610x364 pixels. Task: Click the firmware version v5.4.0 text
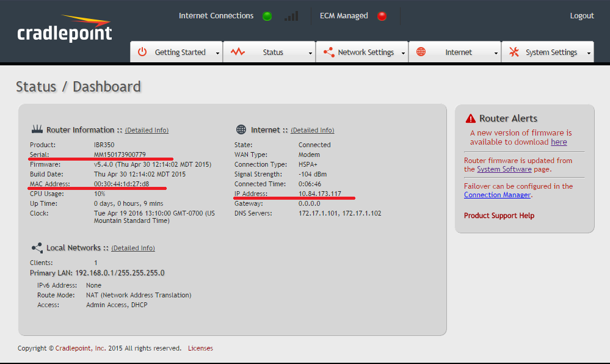pyautogui.click(x=153, y=164)
